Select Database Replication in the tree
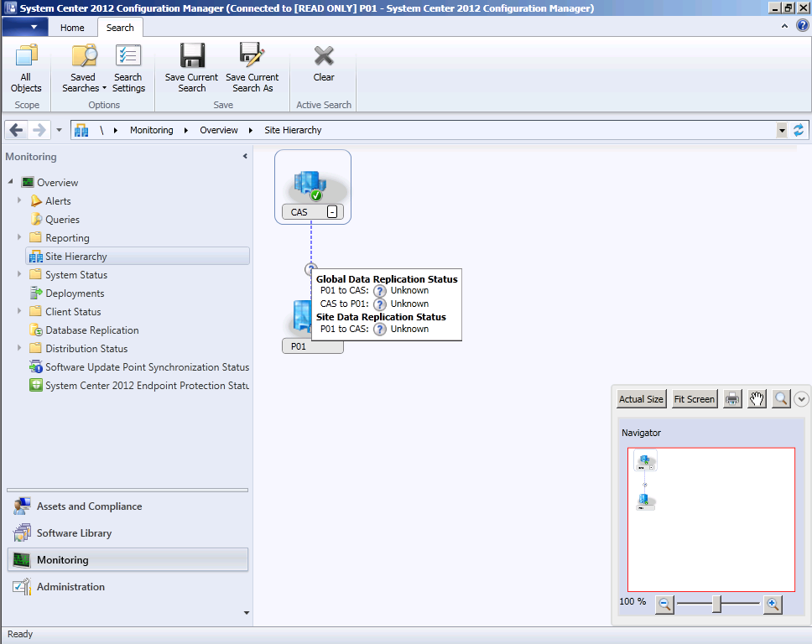Screen dimensions: 812x644 (91, 330)
